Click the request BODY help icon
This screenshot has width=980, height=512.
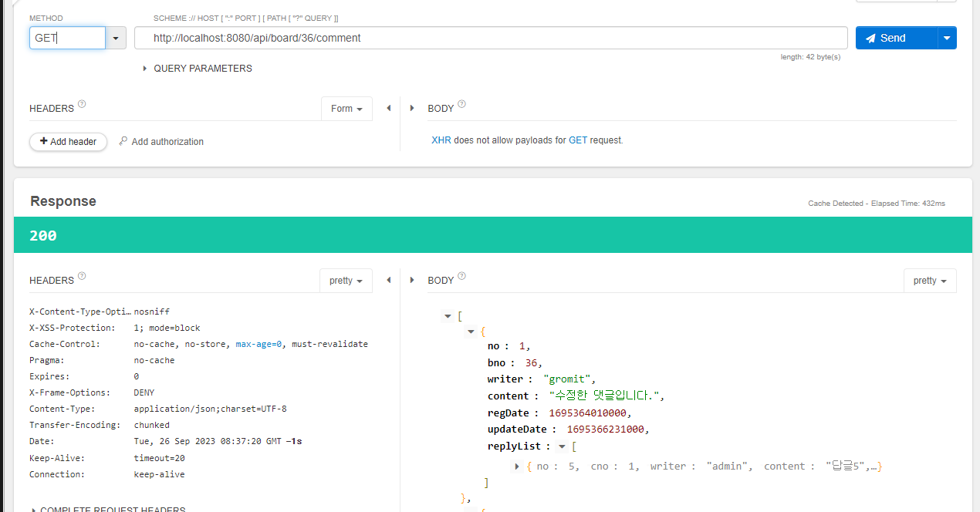coord(461,104)
